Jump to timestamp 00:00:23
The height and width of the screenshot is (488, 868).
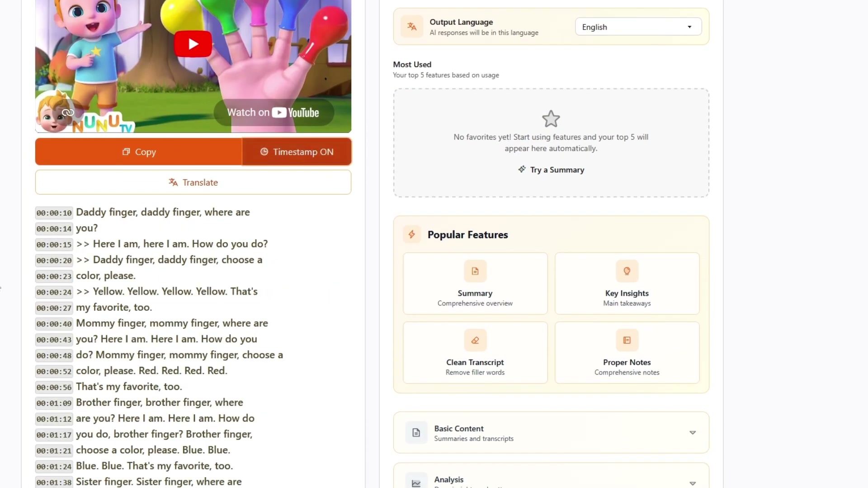[54, 276]
